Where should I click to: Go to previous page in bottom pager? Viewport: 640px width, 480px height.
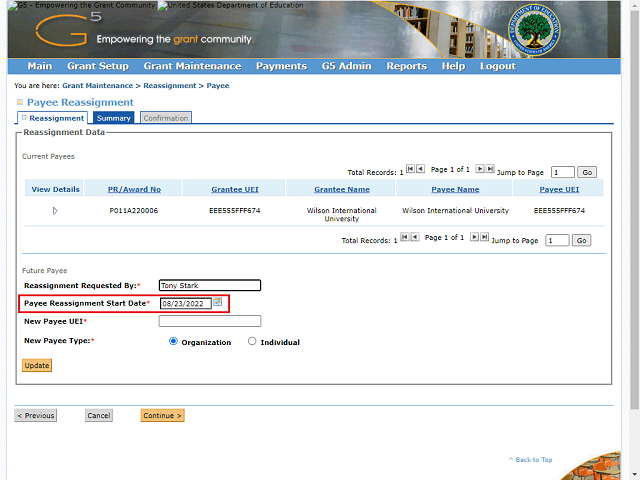(415, 237)
